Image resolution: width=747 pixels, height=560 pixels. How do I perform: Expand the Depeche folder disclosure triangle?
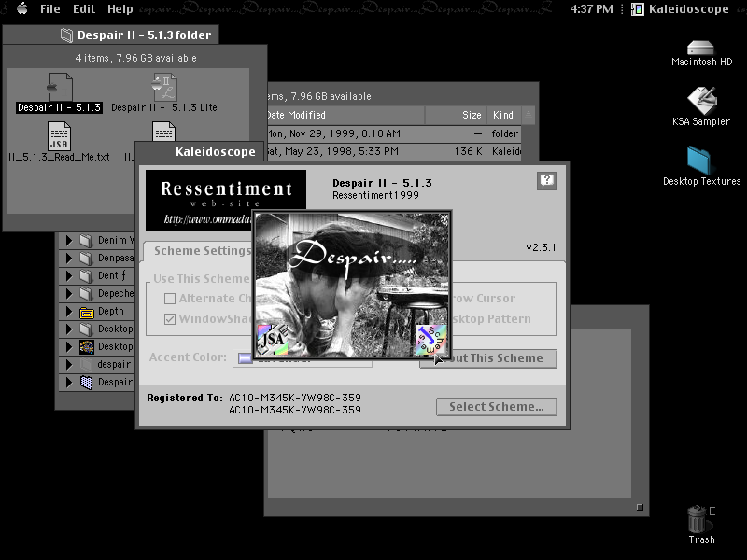click(69, 293)
